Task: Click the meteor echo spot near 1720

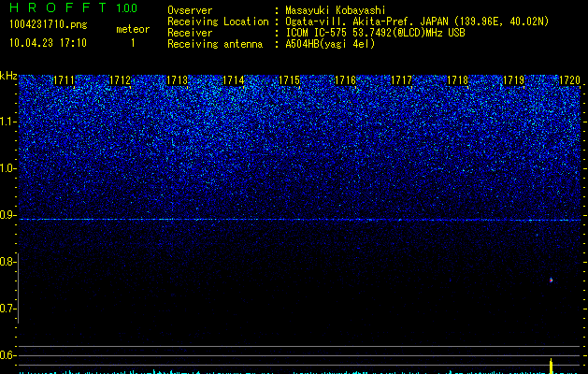Action: point(551,280)
